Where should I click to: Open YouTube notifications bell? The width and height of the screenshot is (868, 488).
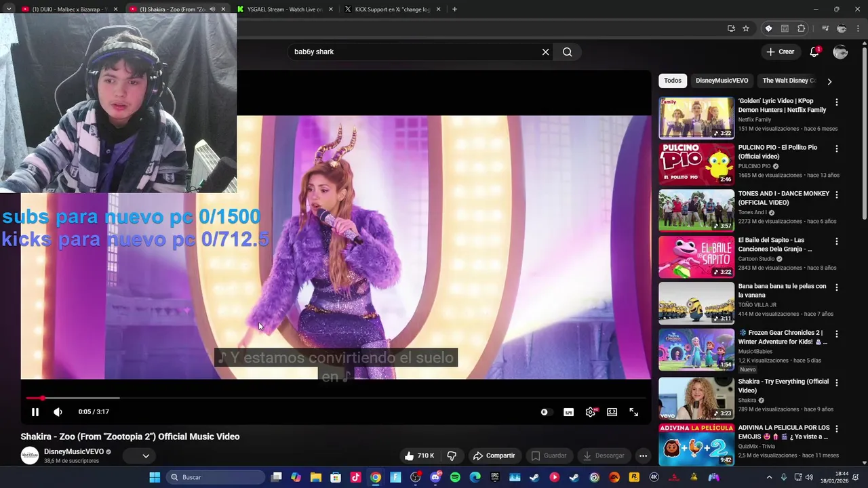point(814,52)
